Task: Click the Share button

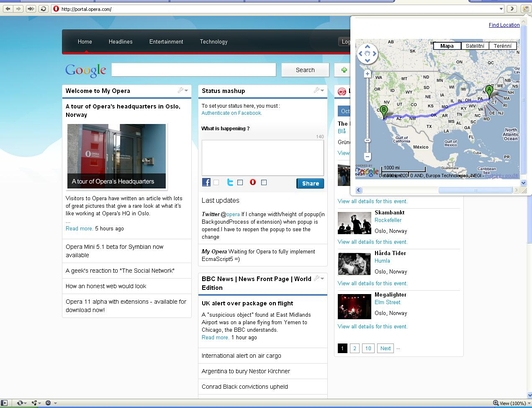Action: click(310, 183)
